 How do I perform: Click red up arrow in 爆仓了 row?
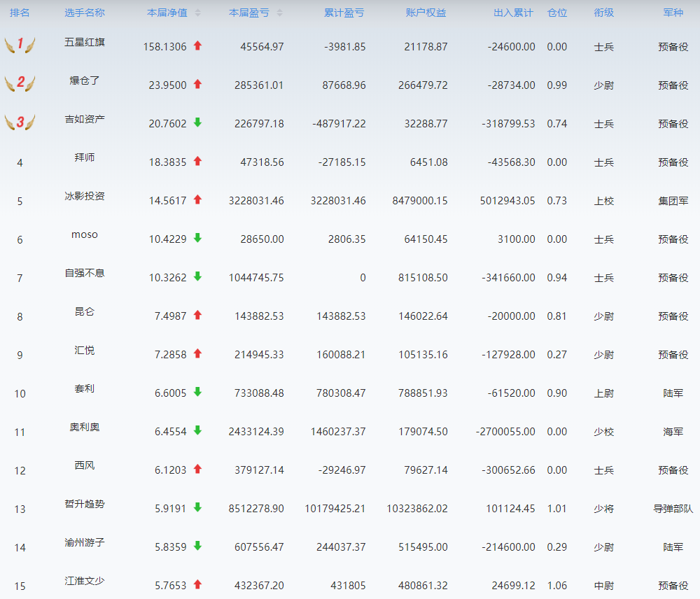(x=198, y=84)
